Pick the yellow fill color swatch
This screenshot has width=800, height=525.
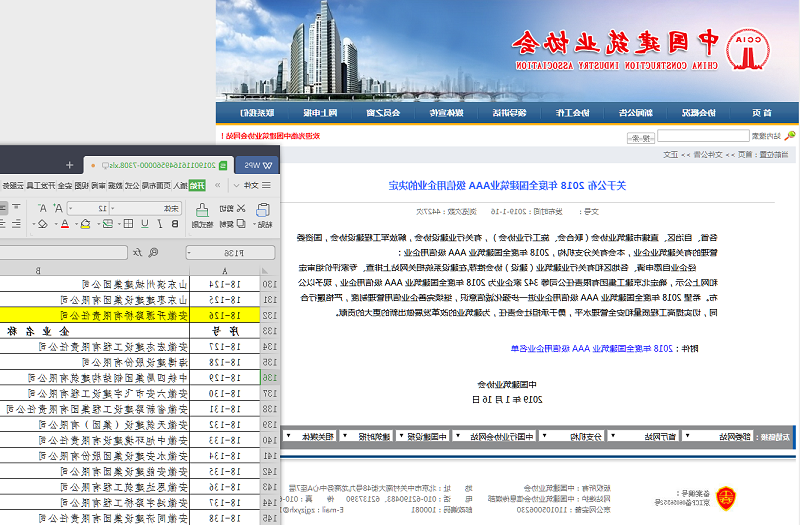coord(85,223)
